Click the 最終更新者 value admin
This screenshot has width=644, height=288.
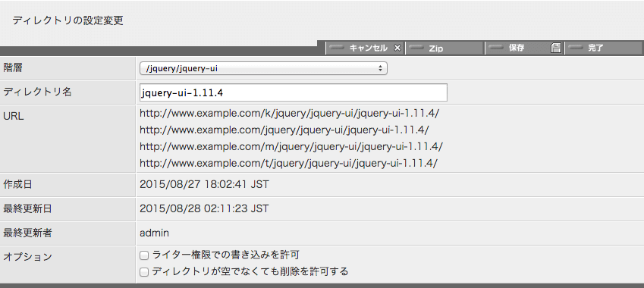coord(154,233)
